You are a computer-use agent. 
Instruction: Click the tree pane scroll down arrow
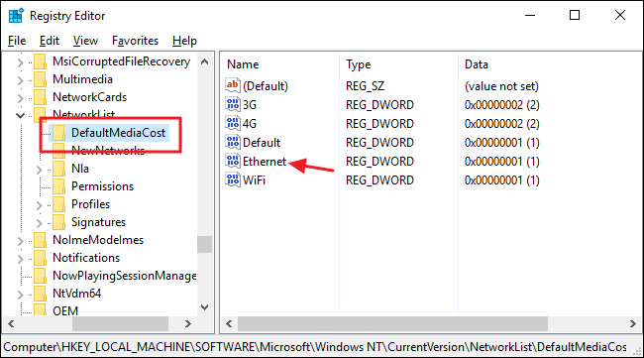pos(204,307)
